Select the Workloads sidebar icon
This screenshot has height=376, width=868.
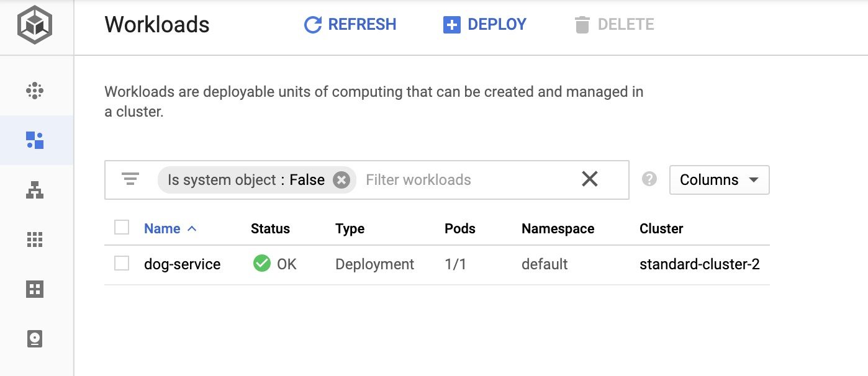click(x=35, y=141)
